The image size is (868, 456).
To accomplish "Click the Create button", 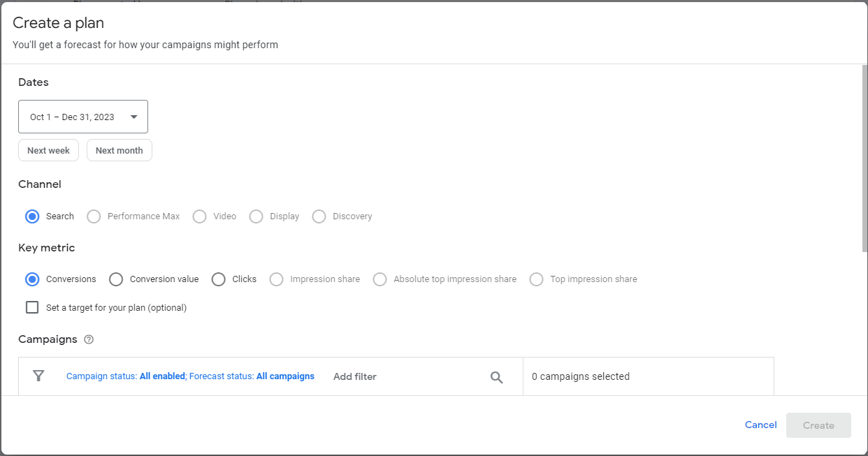I will click(x=818, y=425).
